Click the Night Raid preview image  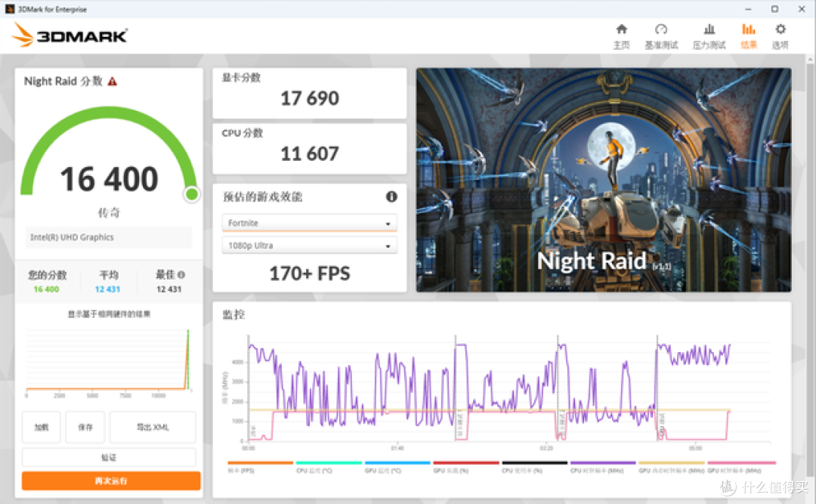pyautogui.click(x=604, y=180)
